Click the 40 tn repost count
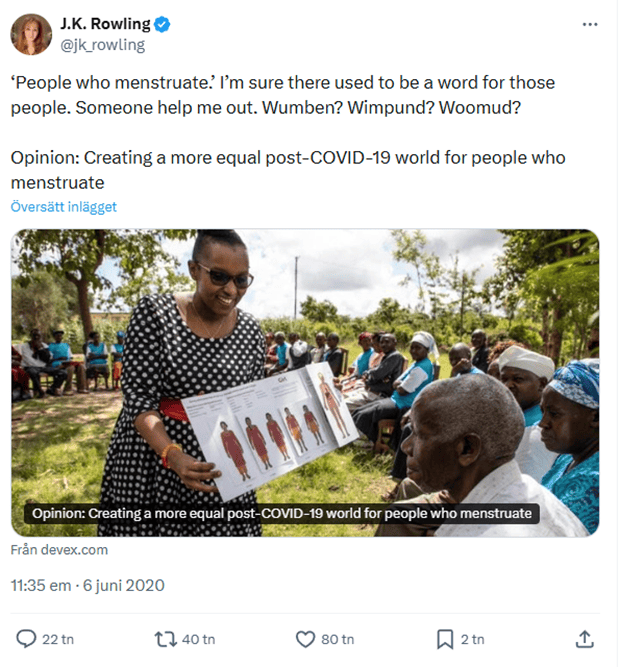620x667 pixels. coord(196,639)
